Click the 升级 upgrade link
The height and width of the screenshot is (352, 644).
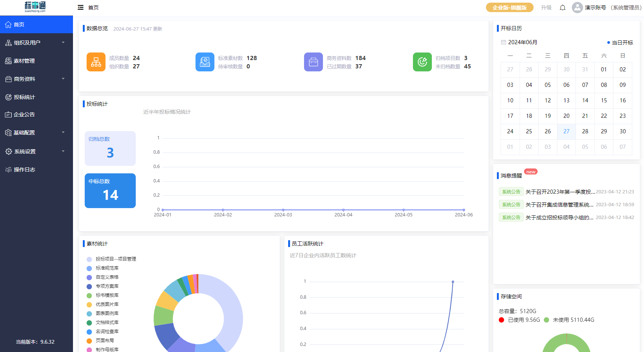pyautogui.click(x=546, y=8)
